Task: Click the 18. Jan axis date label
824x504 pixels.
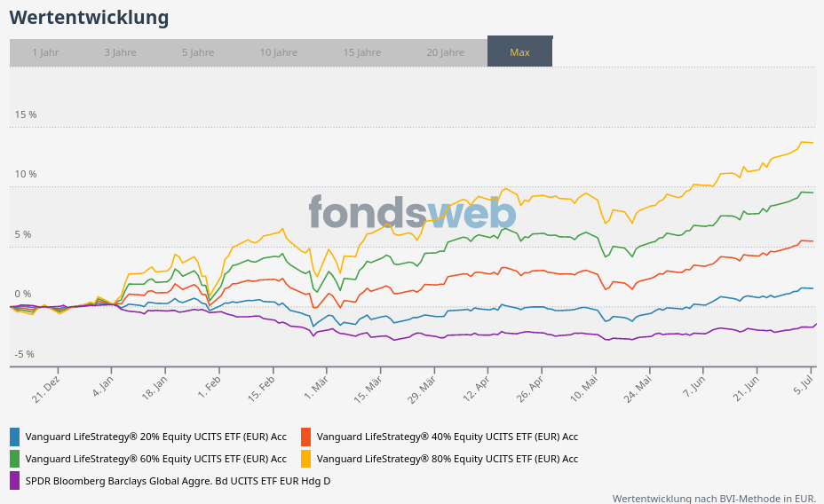Action: (x=154, y=388)
